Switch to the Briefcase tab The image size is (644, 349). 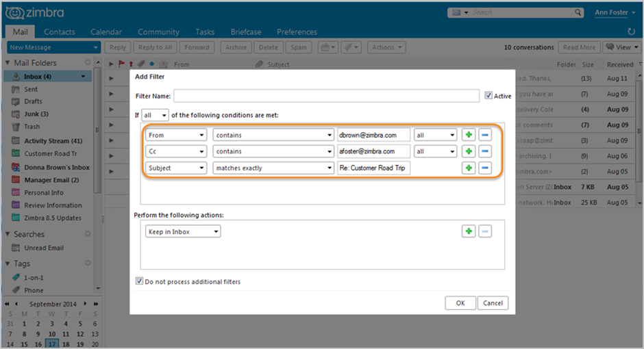point(245,31)
